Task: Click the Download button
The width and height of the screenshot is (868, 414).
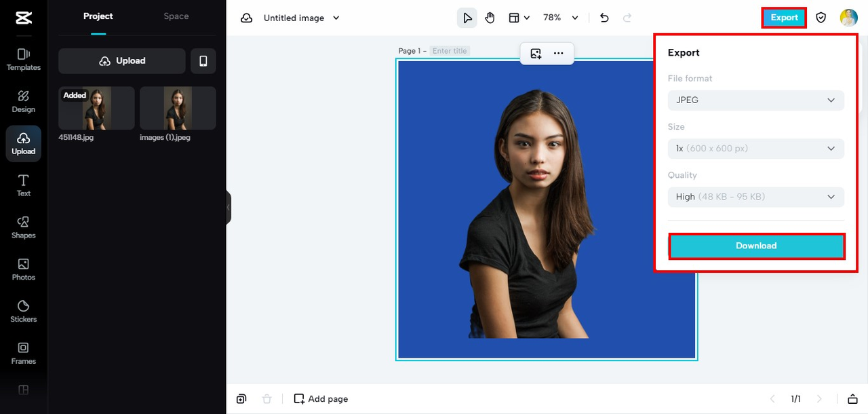Action: point(756,246)
